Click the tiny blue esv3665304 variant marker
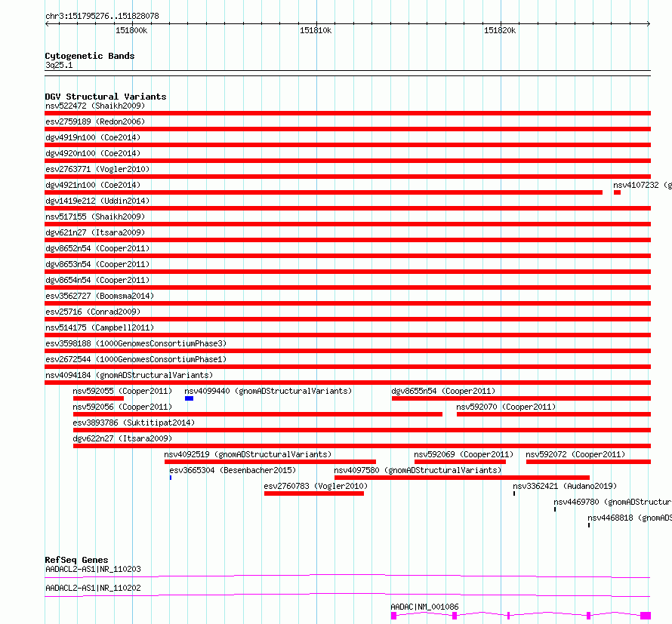 click(171, 478)
